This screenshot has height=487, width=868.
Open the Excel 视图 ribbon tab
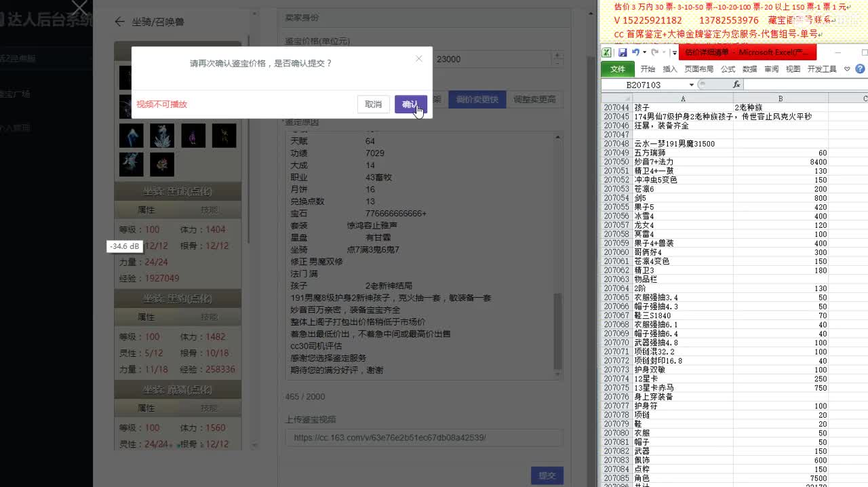click(793, 69)
